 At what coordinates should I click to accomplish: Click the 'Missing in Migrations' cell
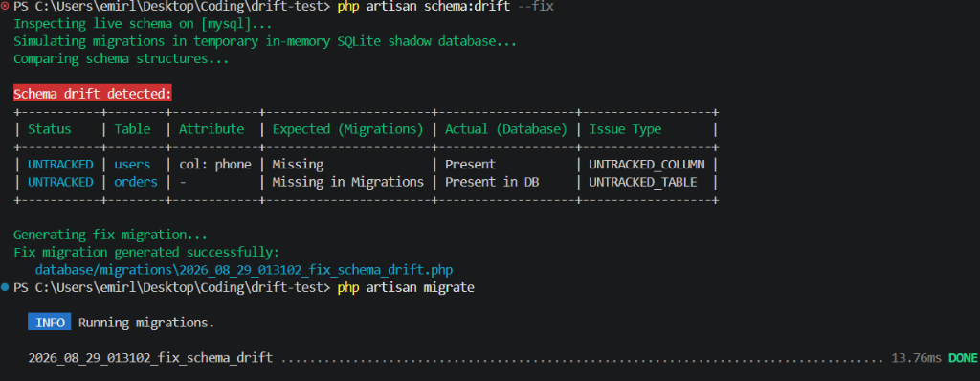pos(348,182)
